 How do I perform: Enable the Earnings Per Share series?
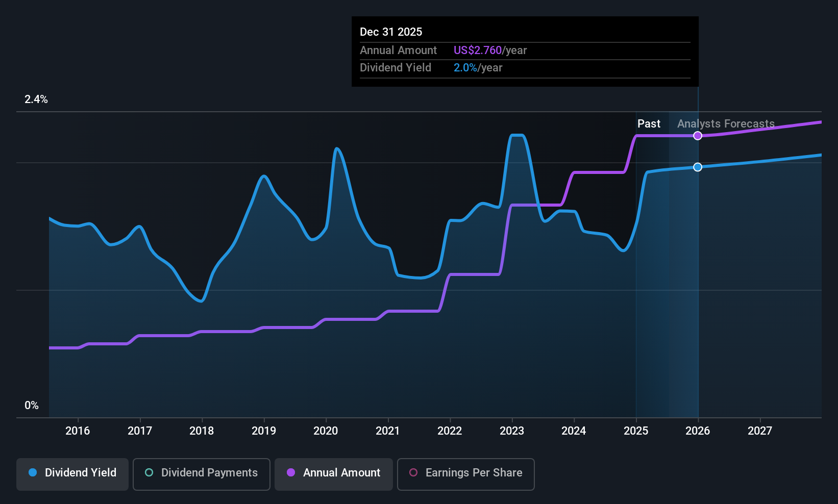(466, 474)
